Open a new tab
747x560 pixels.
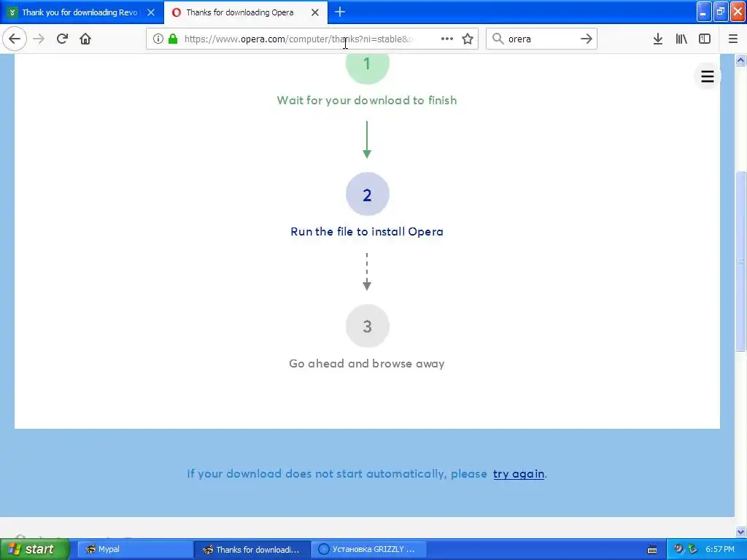tap(340, 12)
